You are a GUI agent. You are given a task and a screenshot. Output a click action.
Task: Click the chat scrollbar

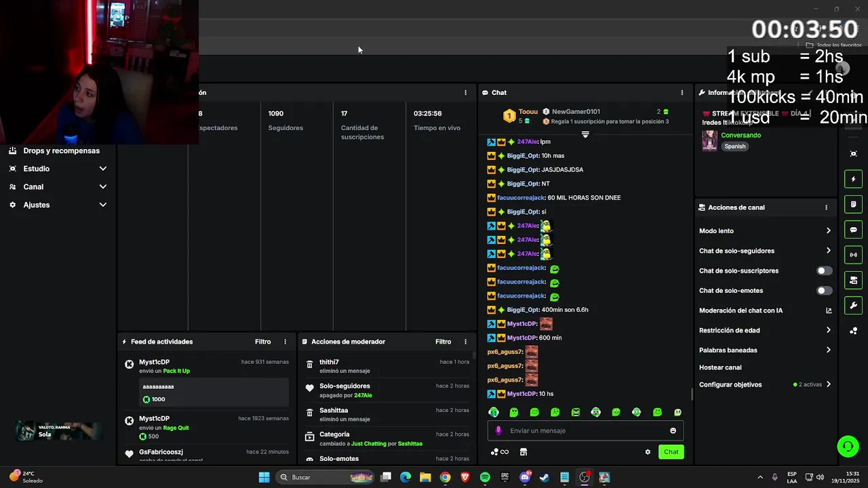[692, 394]
